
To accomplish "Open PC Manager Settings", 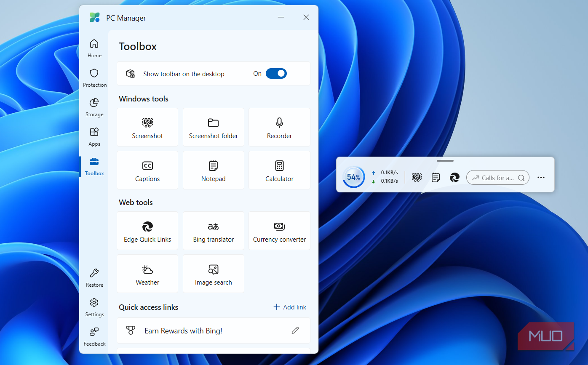I will (94, 307).
